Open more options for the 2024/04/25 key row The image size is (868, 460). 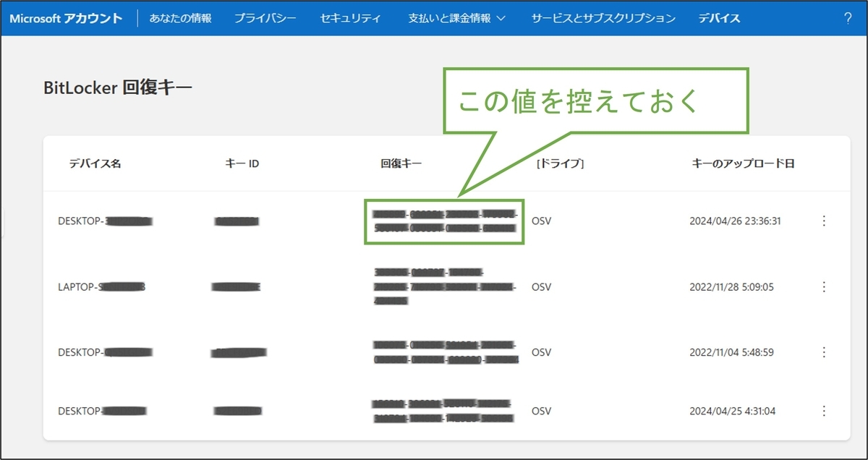[824, 411]
